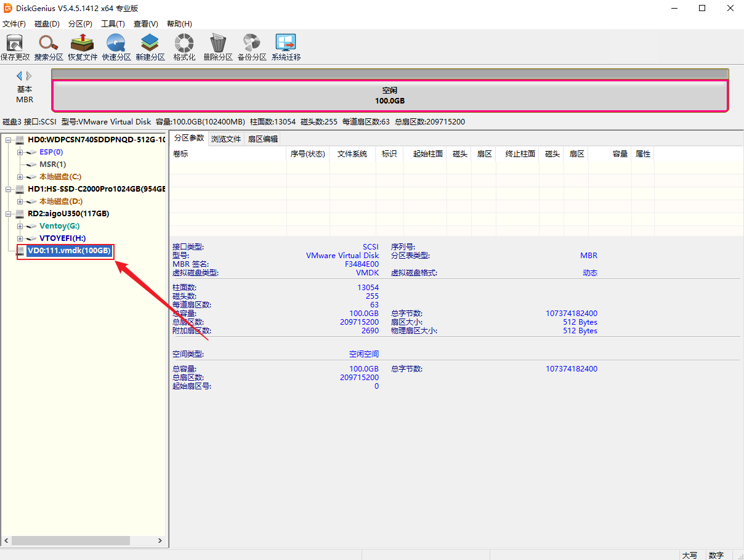Collapse the HD1 disk node
The image size is (744, 560).
[8, 189]
